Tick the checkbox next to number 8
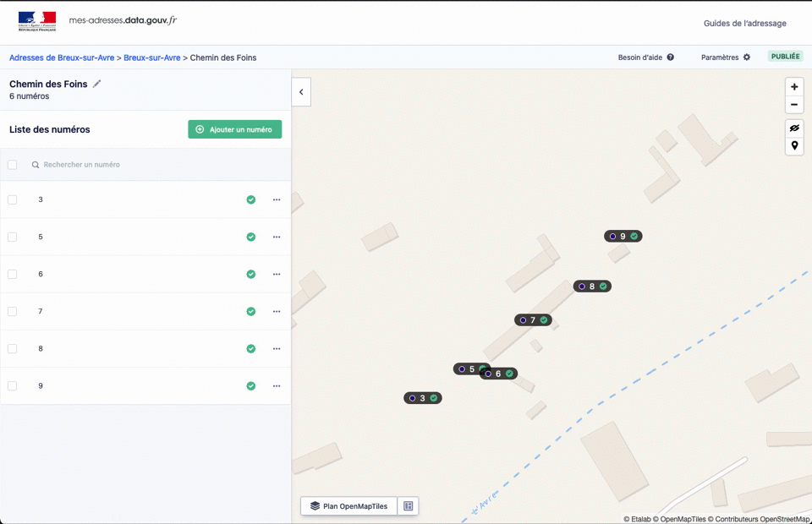This screenshot has width=812, height=524. coord(13,348)
